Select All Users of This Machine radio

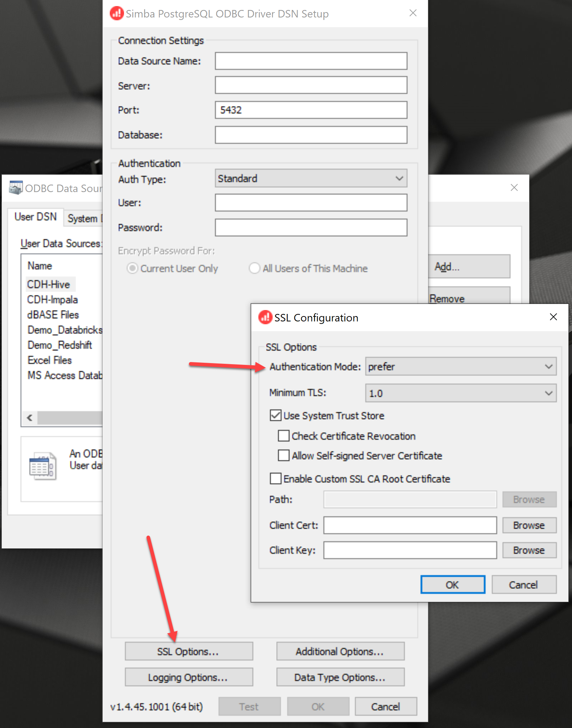pos(254,268)
